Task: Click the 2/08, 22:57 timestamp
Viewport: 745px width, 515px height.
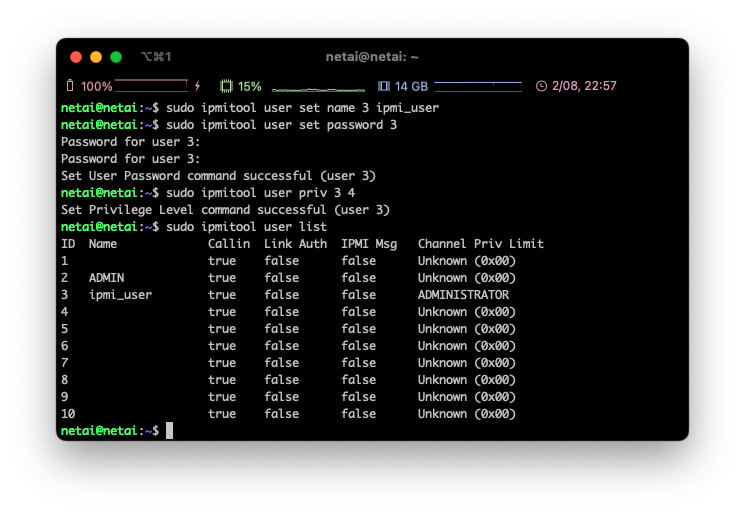Action: click(x=584, y=86)
